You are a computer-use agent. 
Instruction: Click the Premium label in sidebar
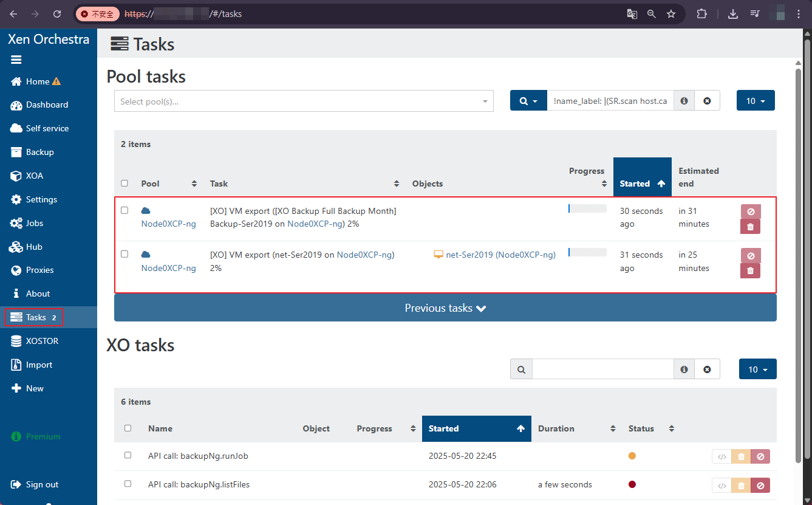(43, 436)
